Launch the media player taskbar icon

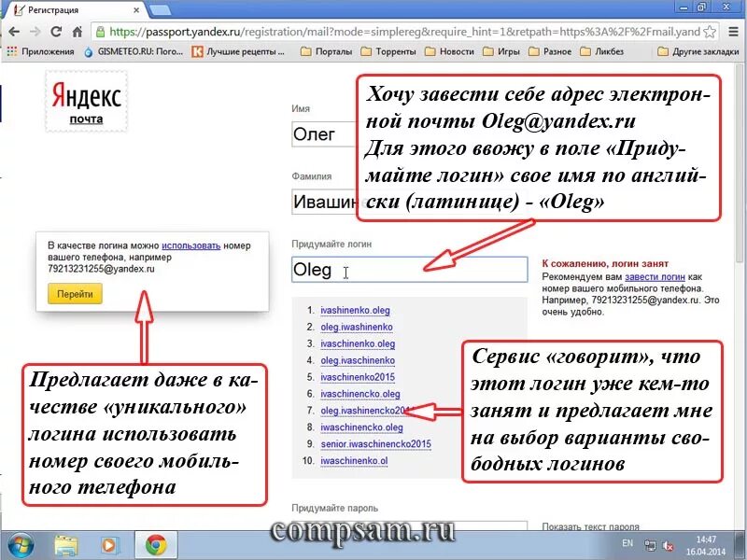coord(109,546)
